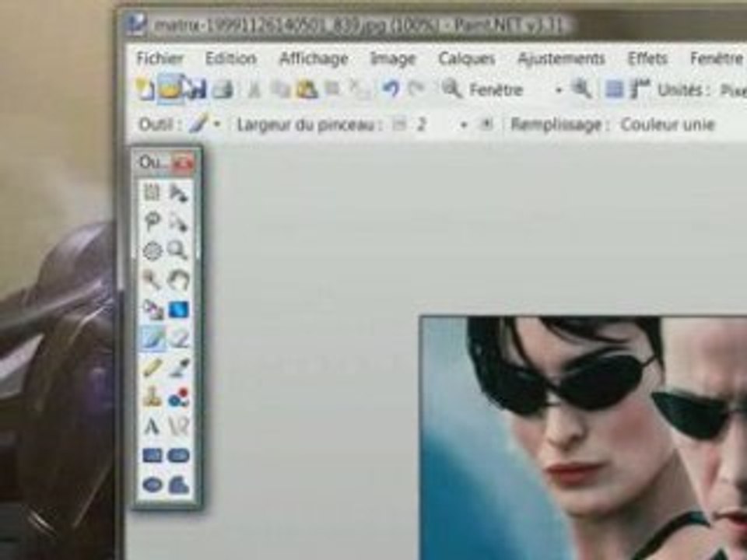Image resolution: width=747 pixels, height=560 pixels.
Task: Select the Freeform Shape tool
Action: click(x=179, y=485)
